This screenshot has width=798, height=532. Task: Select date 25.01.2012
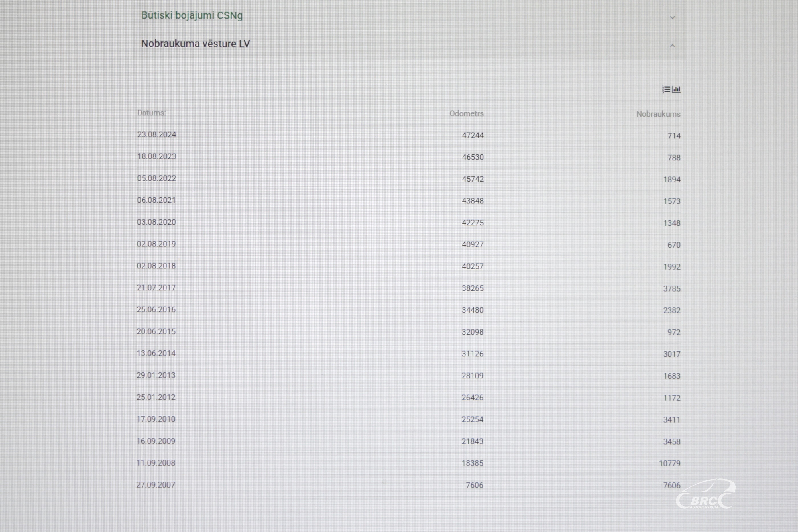tap(156, 397)
